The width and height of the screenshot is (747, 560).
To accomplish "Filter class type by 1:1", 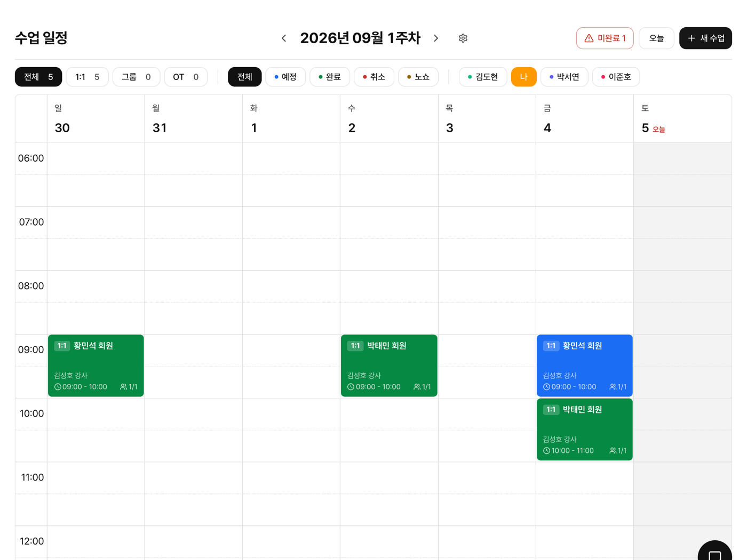I will pyautogui.click(x=87, y=77).
